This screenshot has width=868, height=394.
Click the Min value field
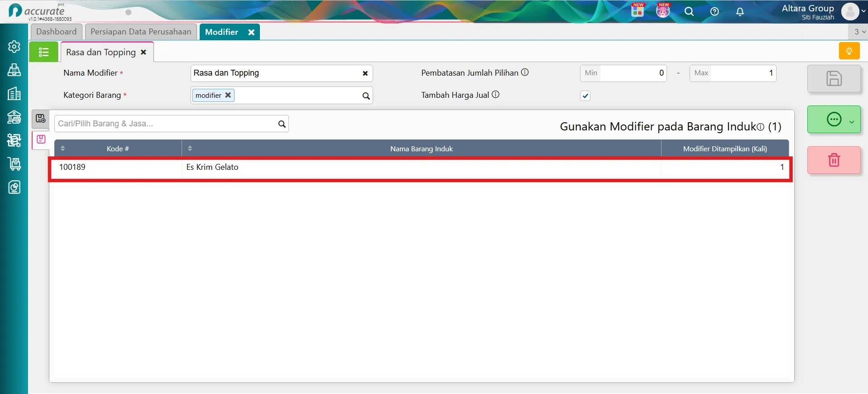(623, 73)
